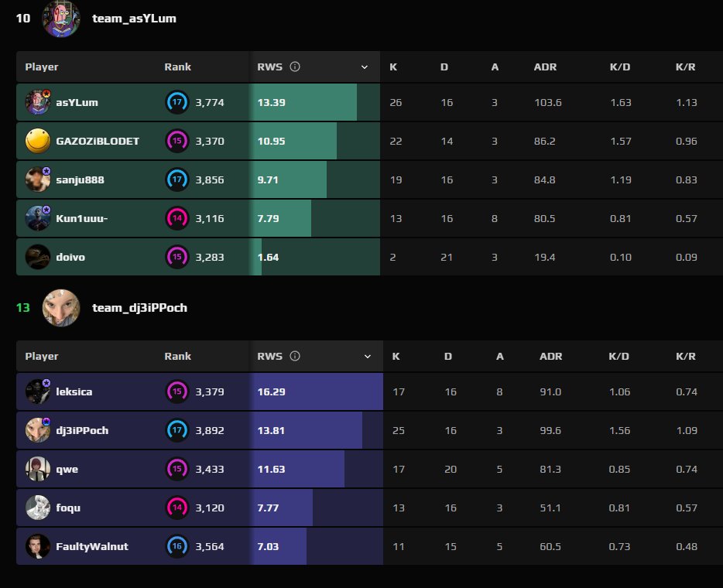723x588 pixels.
Task: Click dj3iPPoch player name in table
Action: [x=82, y=430]
